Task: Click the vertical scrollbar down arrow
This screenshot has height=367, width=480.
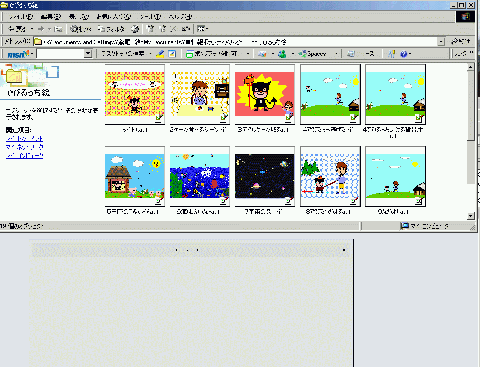Action: [470, 216]
